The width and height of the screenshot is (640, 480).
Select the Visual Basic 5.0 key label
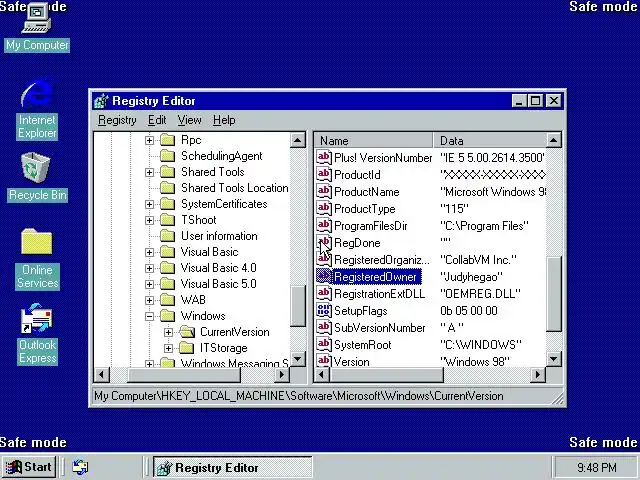(x=219, y=284)
